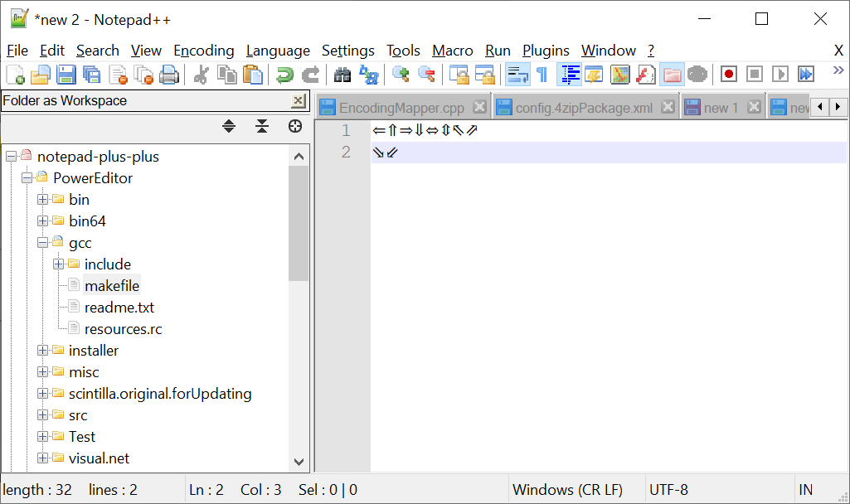Open the Language menu
Image resolution: width=850 pixels, height=504 pixels.
coord(278,51)
